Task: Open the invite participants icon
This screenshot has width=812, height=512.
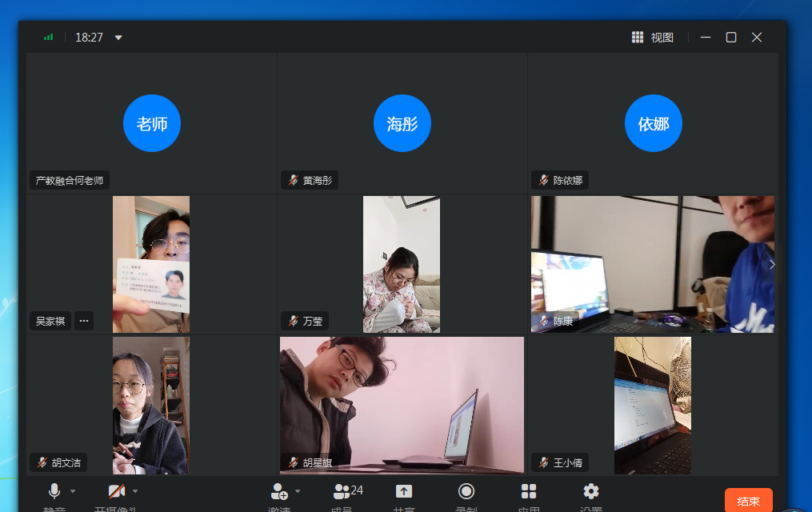Action: (x=279, y=491)
